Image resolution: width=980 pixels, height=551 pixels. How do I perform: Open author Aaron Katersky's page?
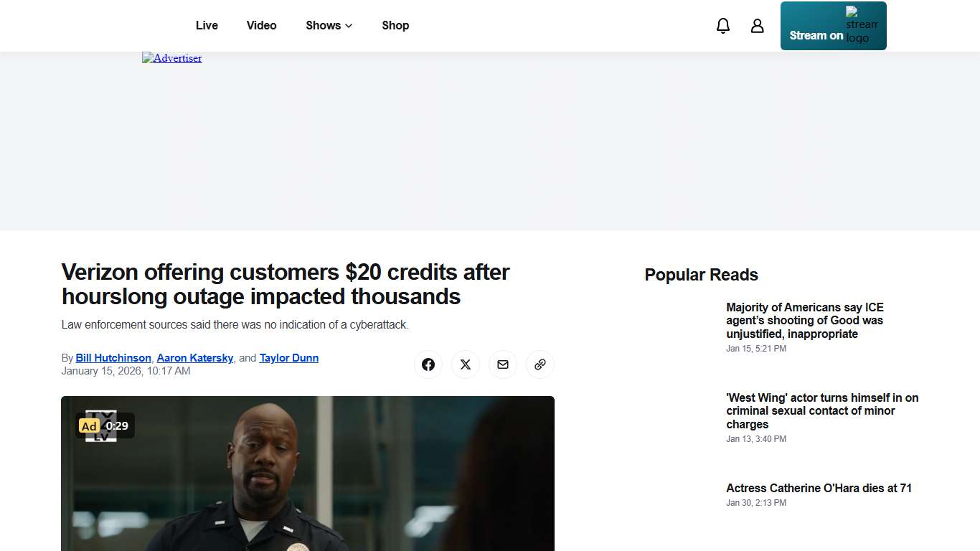click(x=194, y=358)
